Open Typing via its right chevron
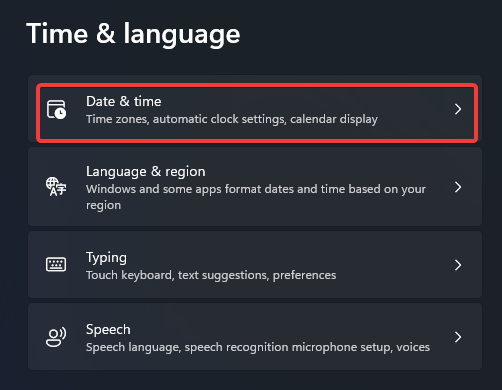502x390 pixels. [x=458, y=265]
